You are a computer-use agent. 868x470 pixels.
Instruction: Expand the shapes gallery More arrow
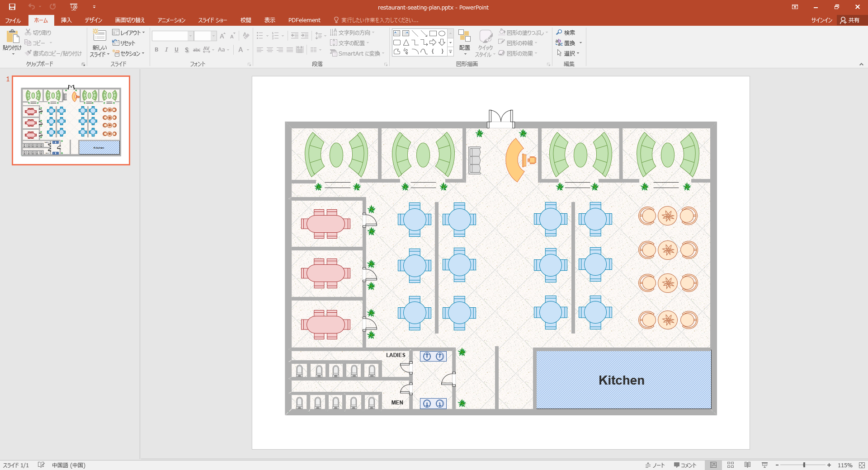pyautogui.click(x=450, y=52)
